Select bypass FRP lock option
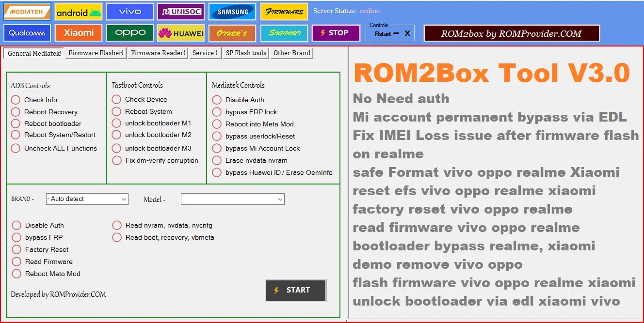The width and height of the screenshot is (644, 323). (x=245, y=112)
